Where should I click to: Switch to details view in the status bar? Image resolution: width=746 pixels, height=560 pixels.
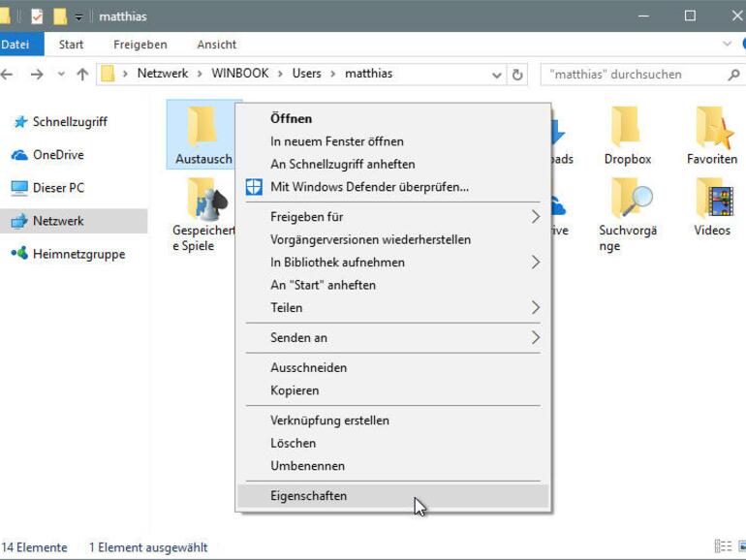tap(723, 546)
